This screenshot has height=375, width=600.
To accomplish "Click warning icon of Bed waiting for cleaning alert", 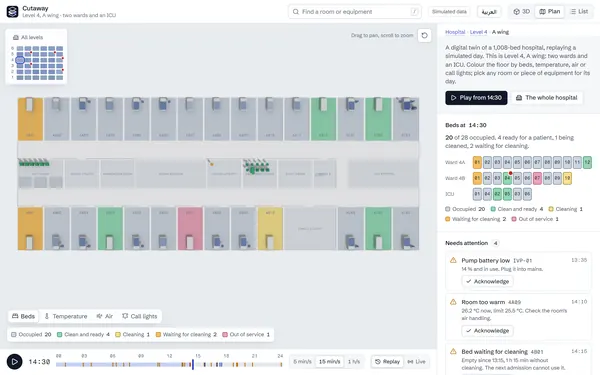I will [453, 351].
